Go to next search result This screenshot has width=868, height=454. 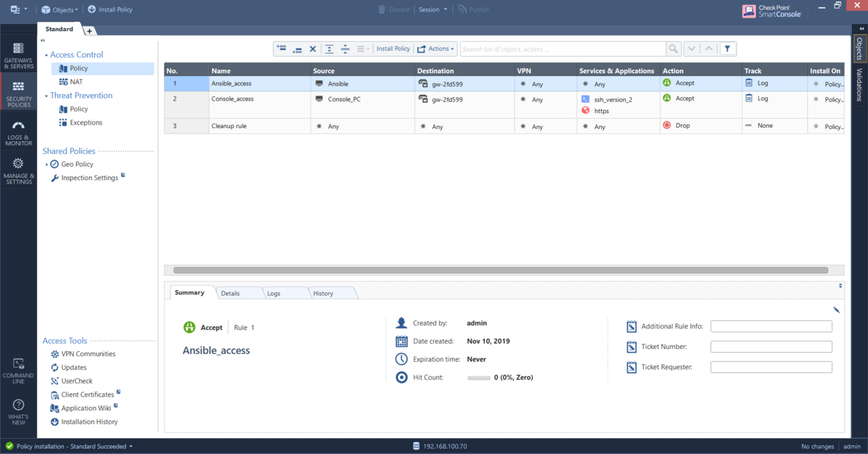pyautogui.click(x=692, y=49)
